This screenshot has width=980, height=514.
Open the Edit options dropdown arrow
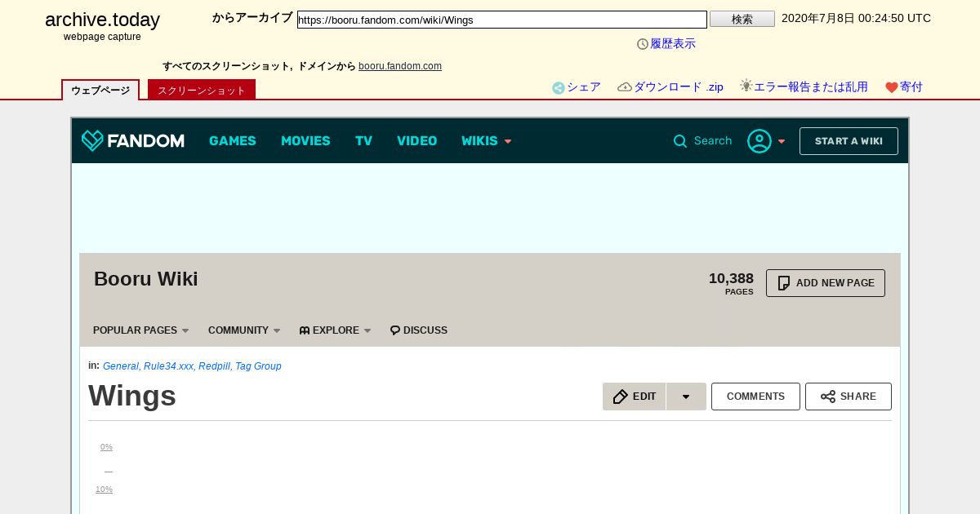point(686,397)
